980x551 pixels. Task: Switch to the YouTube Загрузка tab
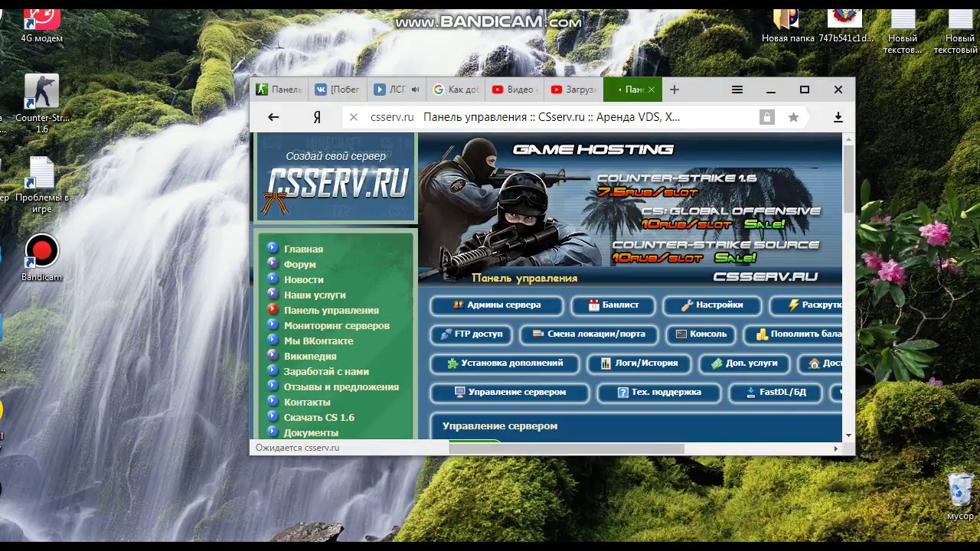(x=573, y=90)
